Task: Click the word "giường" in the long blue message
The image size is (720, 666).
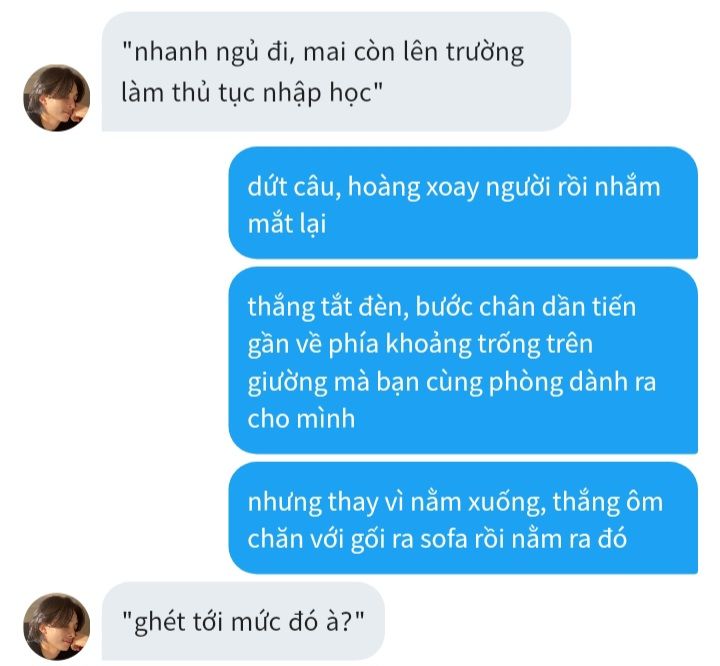Action: point(287,383)
